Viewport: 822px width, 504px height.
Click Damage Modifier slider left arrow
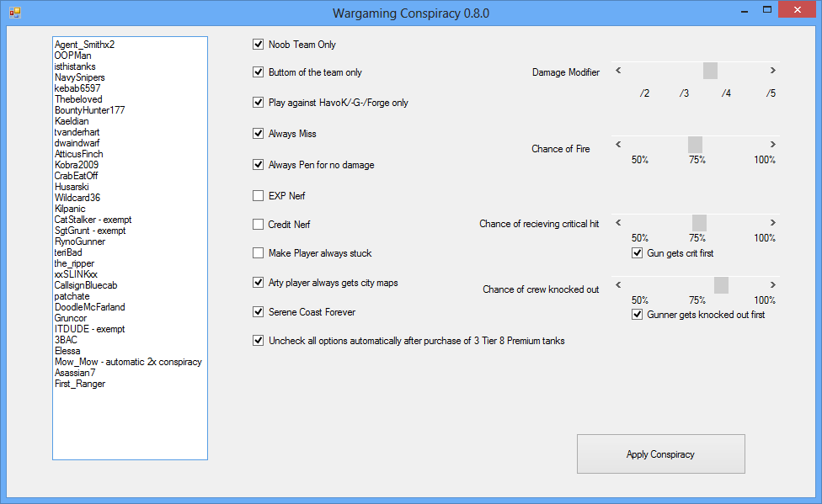click(618, 70)
